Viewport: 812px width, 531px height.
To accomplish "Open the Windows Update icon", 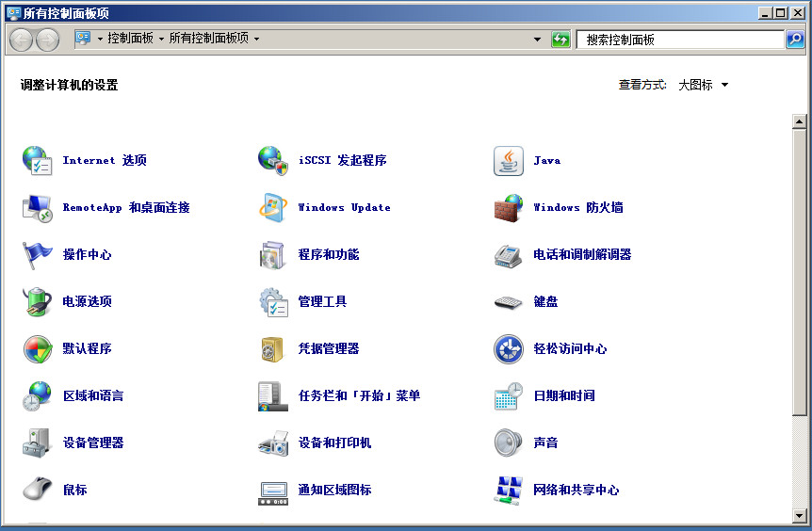I will 273,207.
